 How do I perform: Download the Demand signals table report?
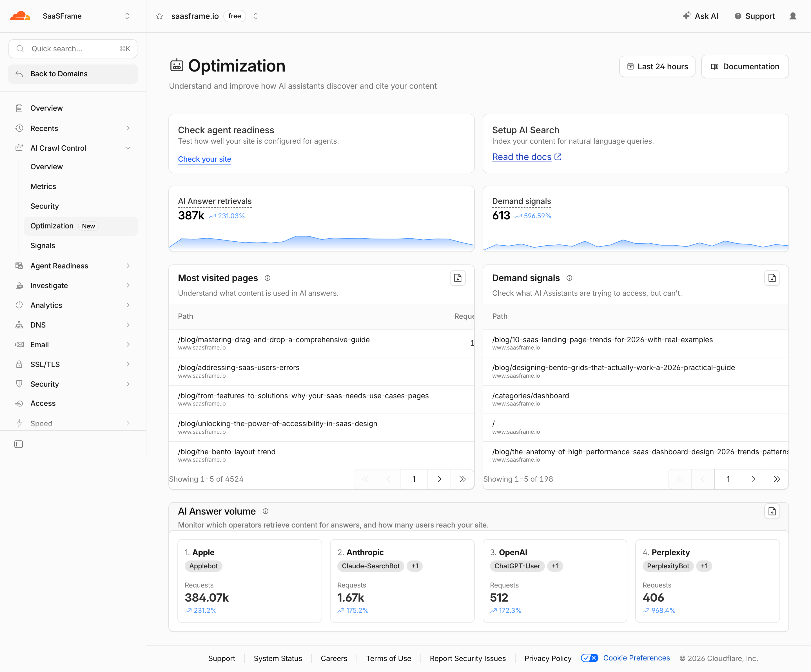[x=772, y=278]
